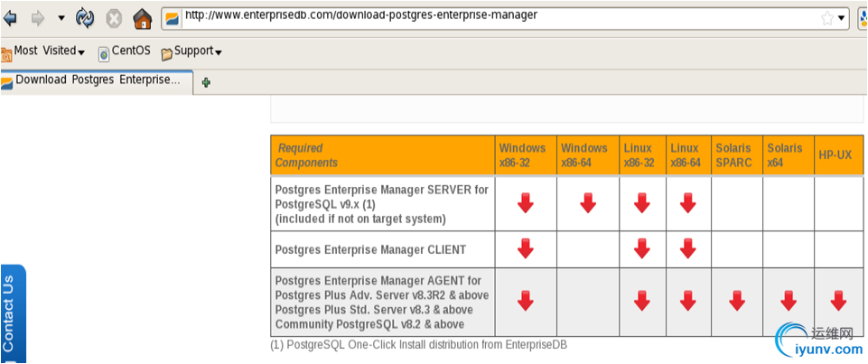Open the history dropdown next to Forward

[x=61, y=18]
